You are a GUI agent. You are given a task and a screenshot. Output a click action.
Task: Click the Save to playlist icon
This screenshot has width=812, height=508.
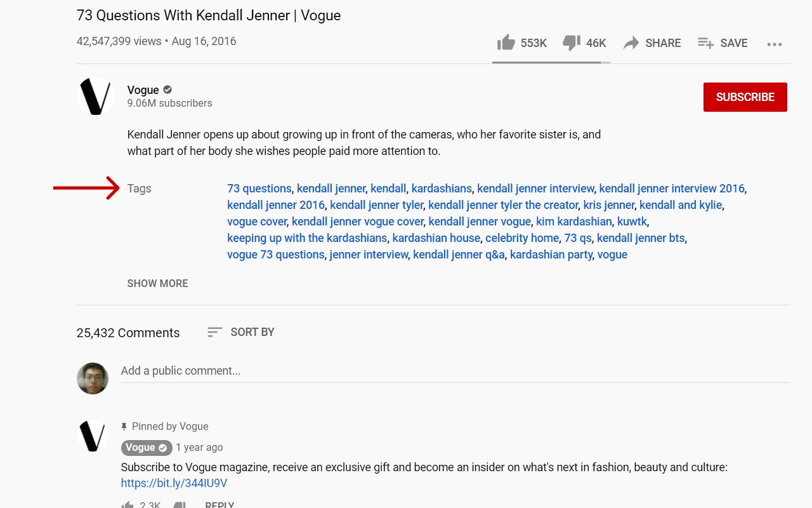pos(705,43)
